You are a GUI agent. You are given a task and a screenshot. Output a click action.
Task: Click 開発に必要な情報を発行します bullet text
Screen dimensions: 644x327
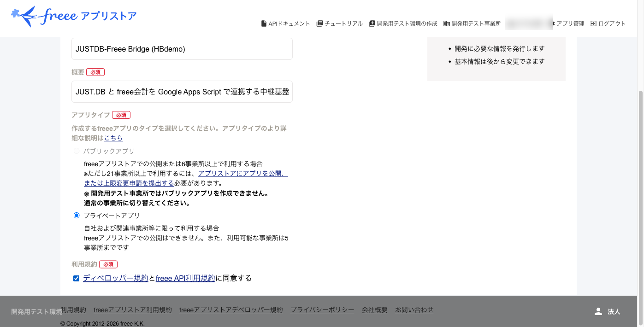[500, 48]
